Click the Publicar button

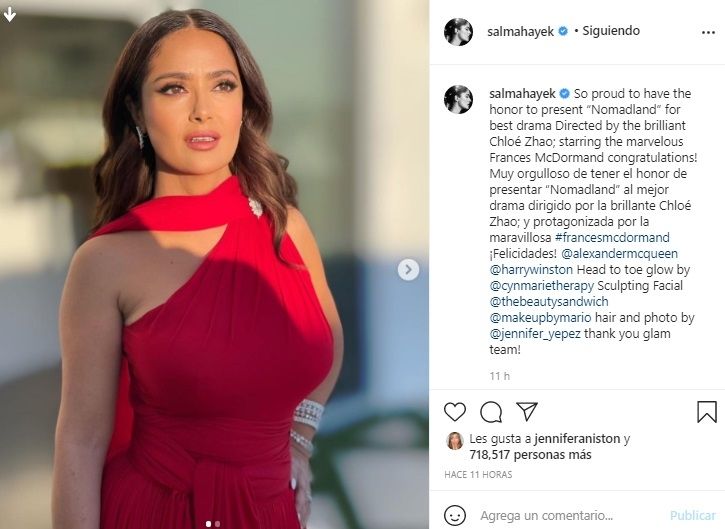(693, 515)
